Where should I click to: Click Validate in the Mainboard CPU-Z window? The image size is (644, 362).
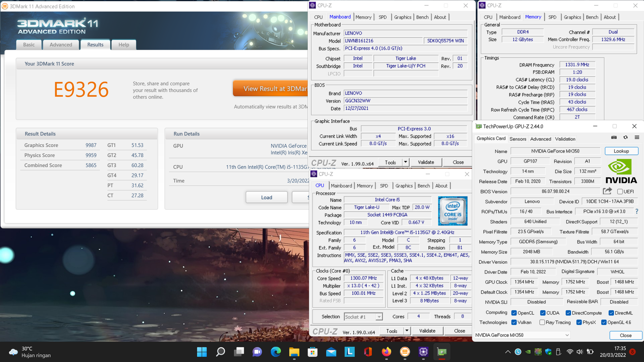point(426,162)
